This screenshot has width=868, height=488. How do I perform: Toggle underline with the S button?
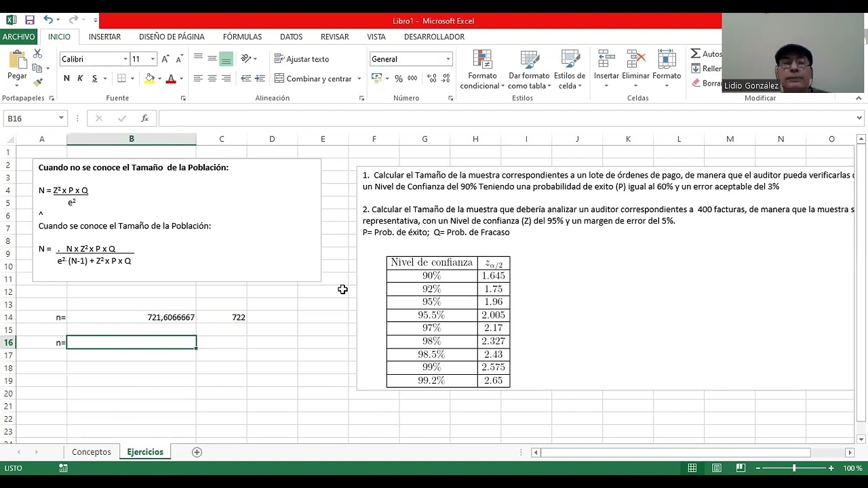(x=94, y=79)
